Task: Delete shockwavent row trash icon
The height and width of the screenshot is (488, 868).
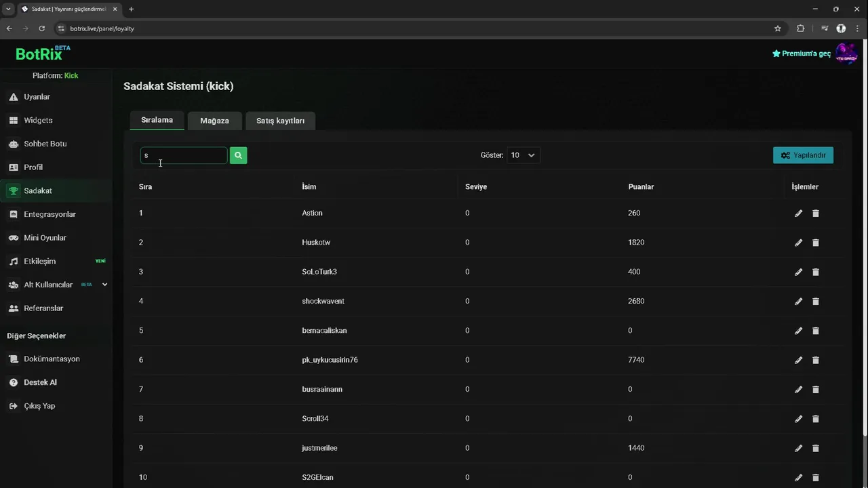Action: (x=816, y=302)
